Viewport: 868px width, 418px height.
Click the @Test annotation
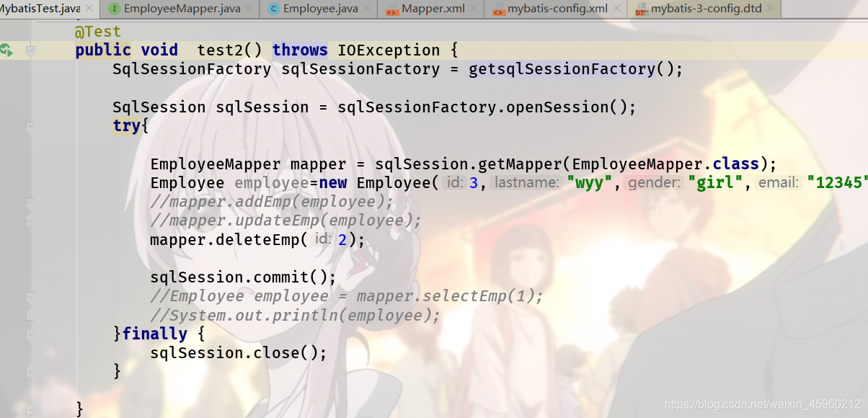click(98, 32)
